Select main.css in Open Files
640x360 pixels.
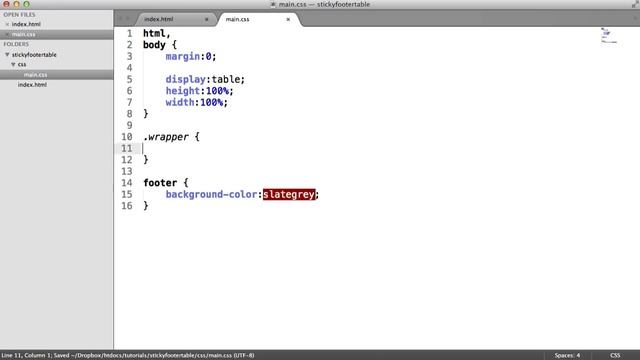click(23, 34)
